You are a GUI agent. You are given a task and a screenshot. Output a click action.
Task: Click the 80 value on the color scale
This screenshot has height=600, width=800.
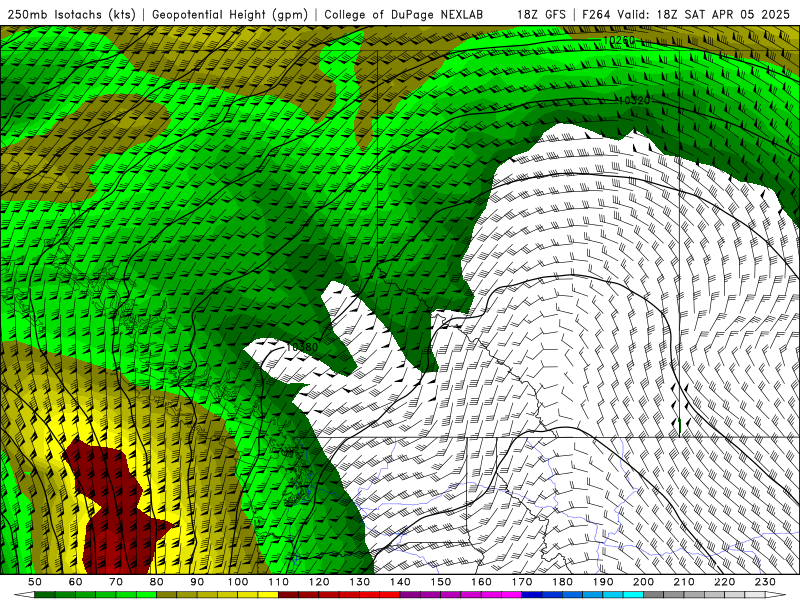pyautogui.click(x=157, y=582)
